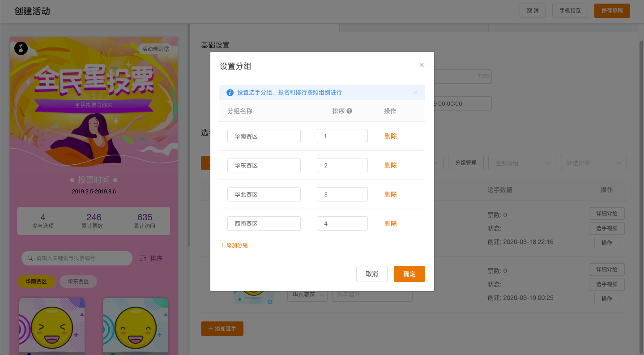Click the sort order field showing 2
This screenshot has height=355, width=644.
pos(342,165)
